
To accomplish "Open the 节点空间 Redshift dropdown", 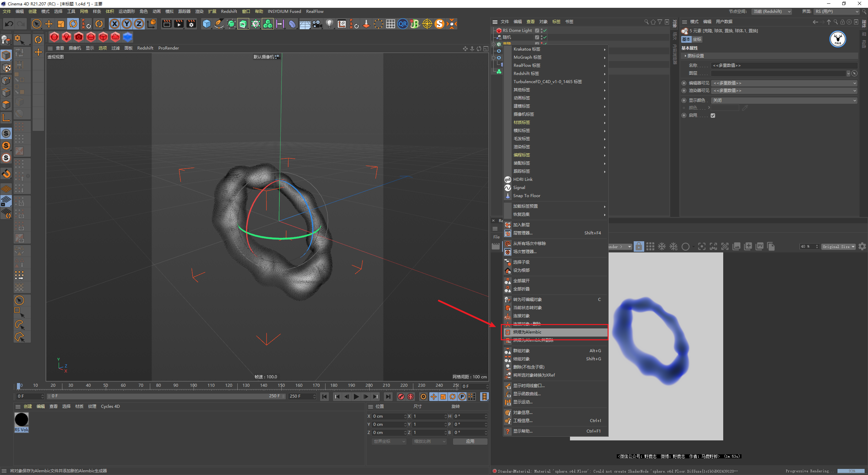I will (772, 12).
